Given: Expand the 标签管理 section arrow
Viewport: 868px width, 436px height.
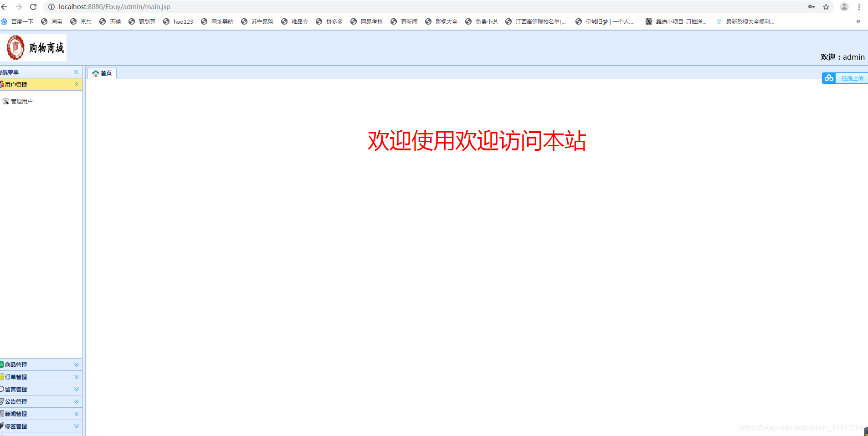Looking at the screenshot, I should 77,426.
